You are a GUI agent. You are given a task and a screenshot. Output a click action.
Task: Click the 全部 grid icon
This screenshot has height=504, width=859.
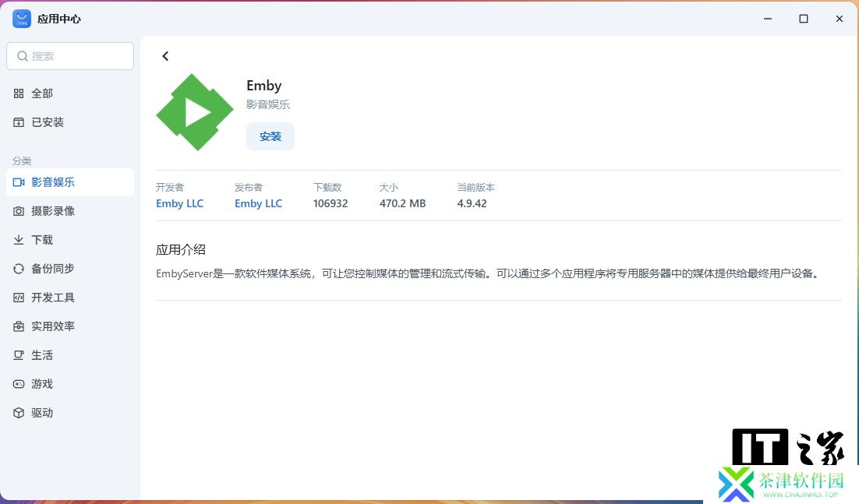pyautogui.click(x=19, y=93)
